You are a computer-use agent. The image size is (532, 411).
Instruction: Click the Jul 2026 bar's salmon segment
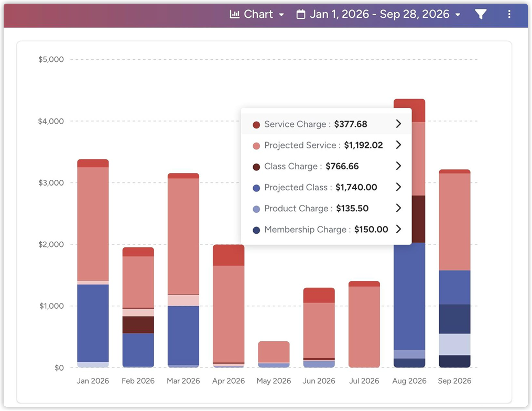pos(364,327)
